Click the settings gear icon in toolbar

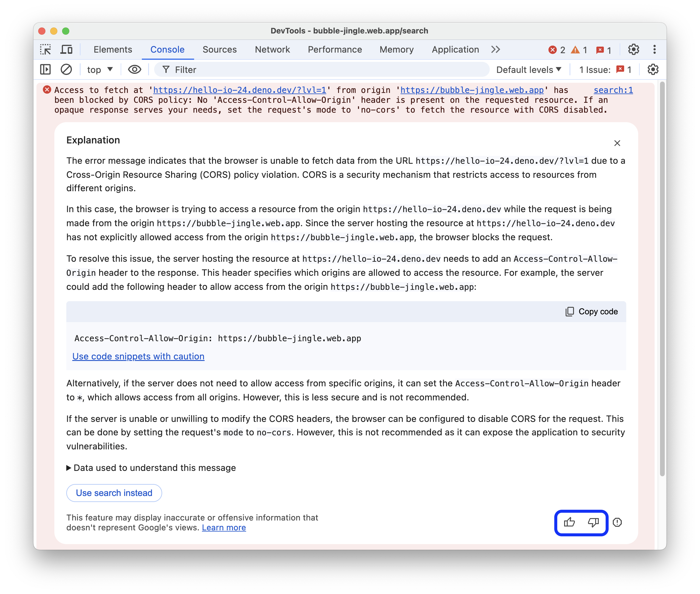click(x=633, y=49)
